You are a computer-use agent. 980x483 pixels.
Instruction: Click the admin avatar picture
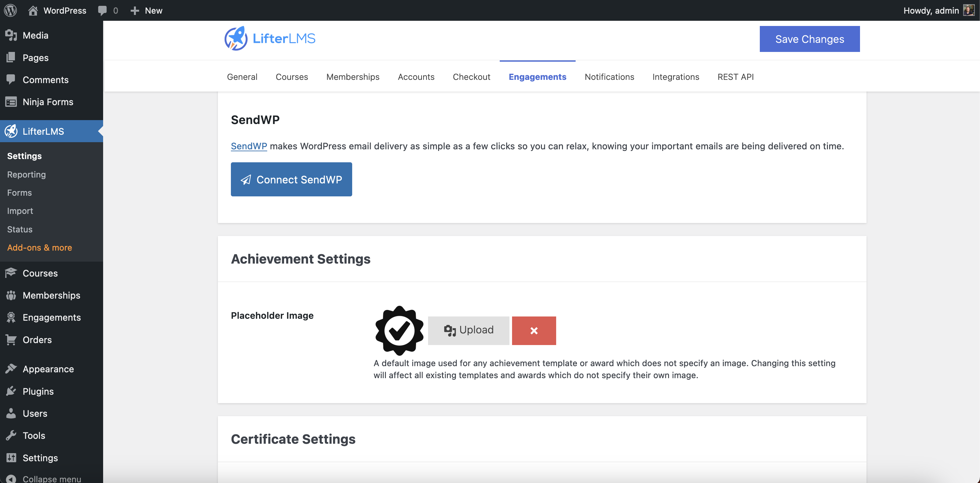coord(969,10)
